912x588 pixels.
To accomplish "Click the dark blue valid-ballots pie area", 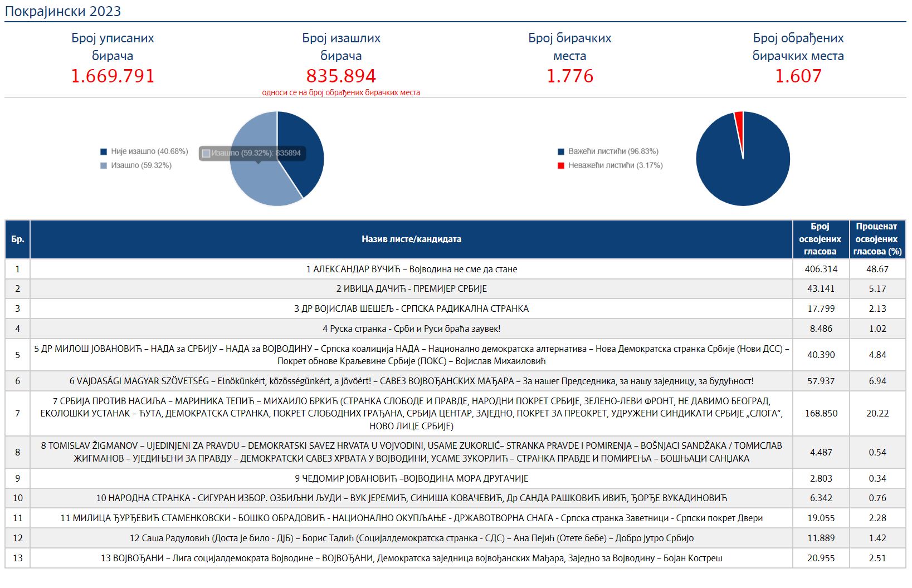I will (743, 173).
